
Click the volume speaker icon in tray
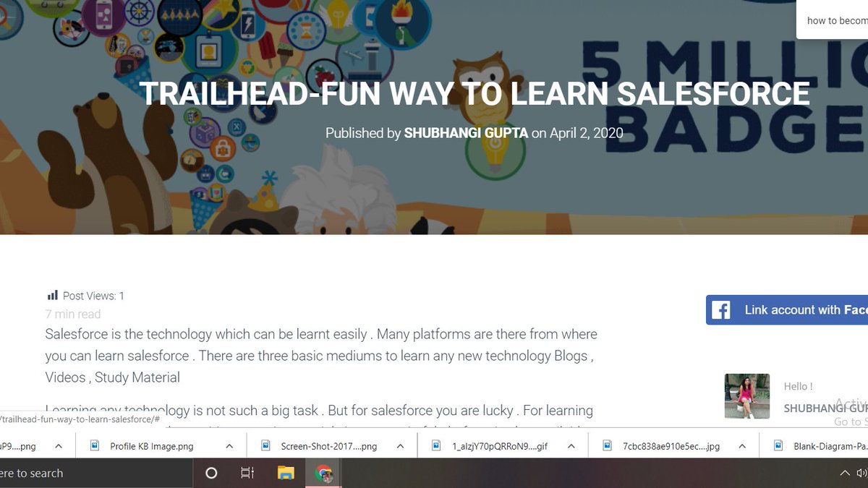point(861,474)
